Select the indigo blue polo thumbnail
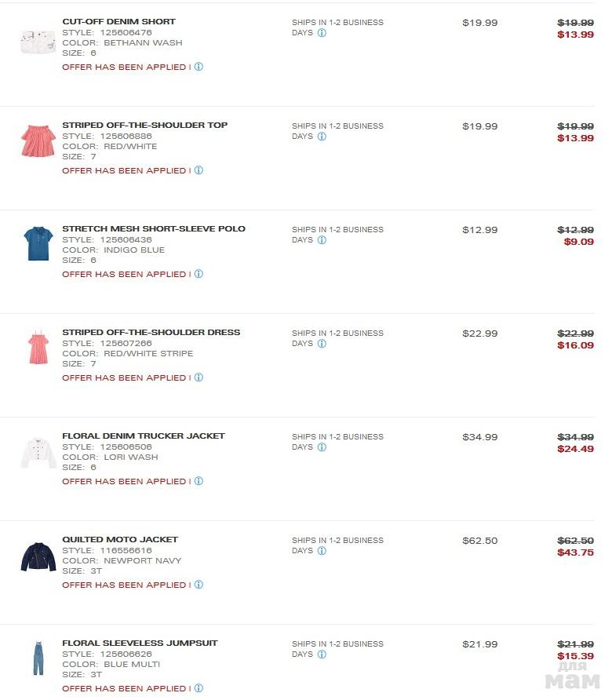Screen dimensions: 612x700 38,244
